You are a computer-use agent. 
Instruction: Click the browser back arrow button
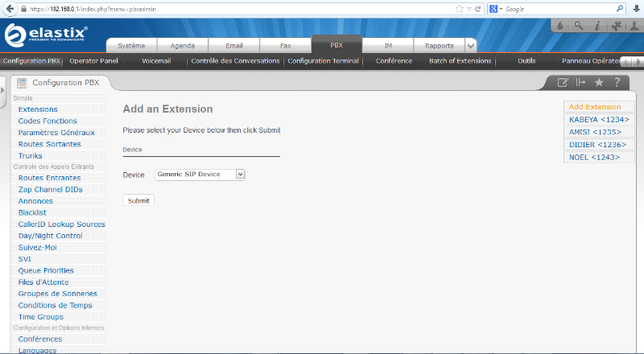coord(10,9)
